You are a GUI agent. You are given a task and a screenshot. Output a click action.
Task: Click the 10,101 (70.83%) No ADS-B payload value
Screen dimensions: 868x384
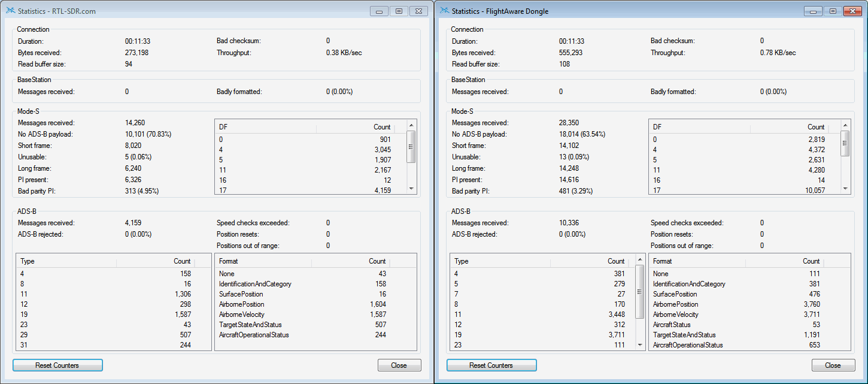(148, 134)
